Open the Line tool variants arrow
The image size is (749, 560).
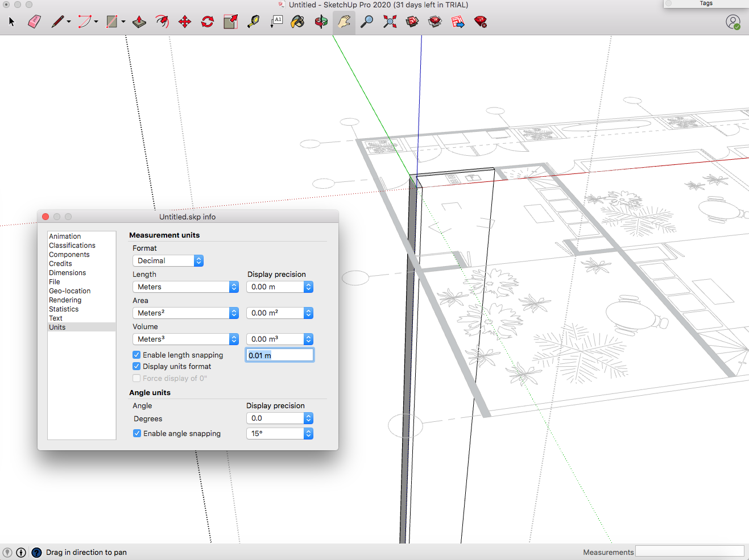[x=69, y=22]
